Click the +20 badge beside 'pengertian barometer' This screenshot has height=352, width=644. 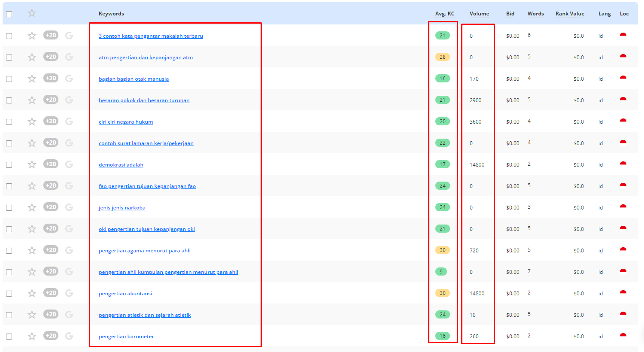pos(51,336)
